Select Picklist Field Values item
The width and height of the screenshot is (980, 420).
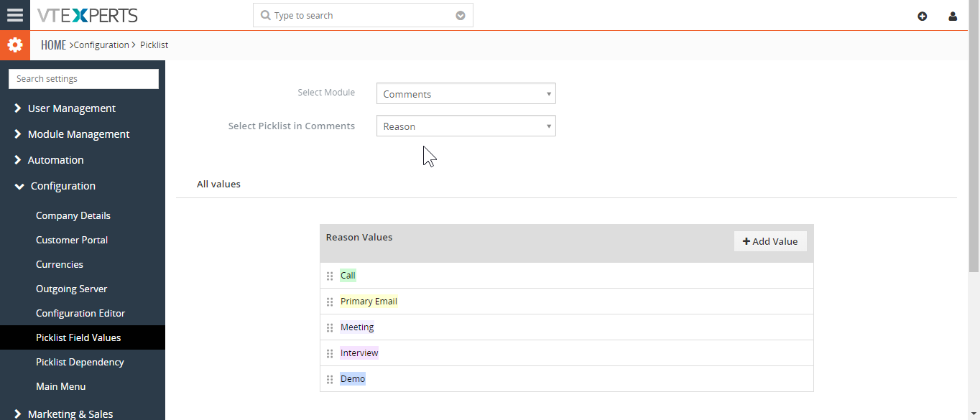tap(83, 337)
